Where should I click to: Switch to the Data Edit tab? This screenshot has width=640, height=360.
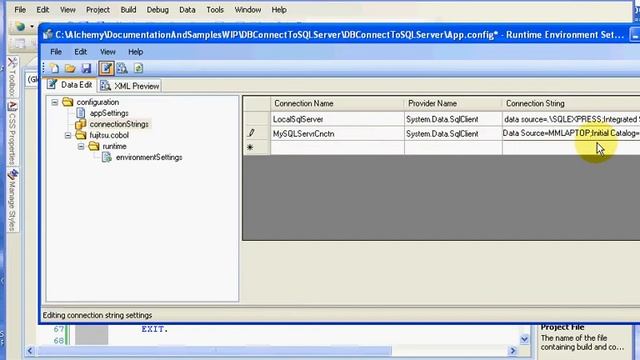point(70,85)
